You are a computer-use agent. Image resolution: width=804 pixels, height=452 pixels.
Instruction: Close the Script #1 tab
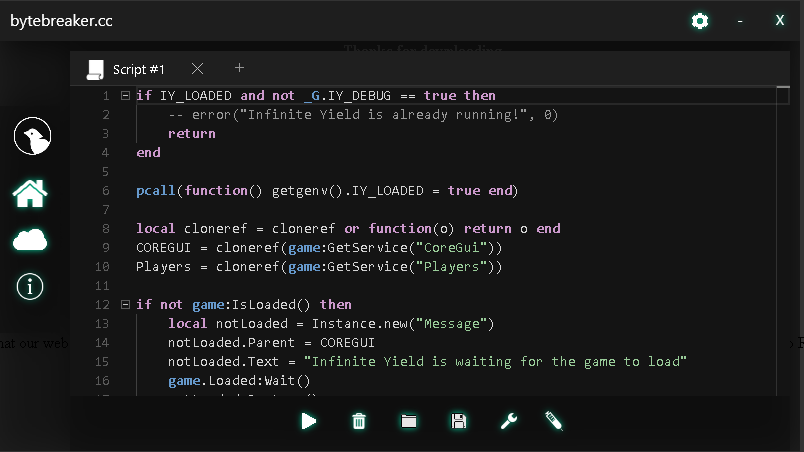(197, 69)
